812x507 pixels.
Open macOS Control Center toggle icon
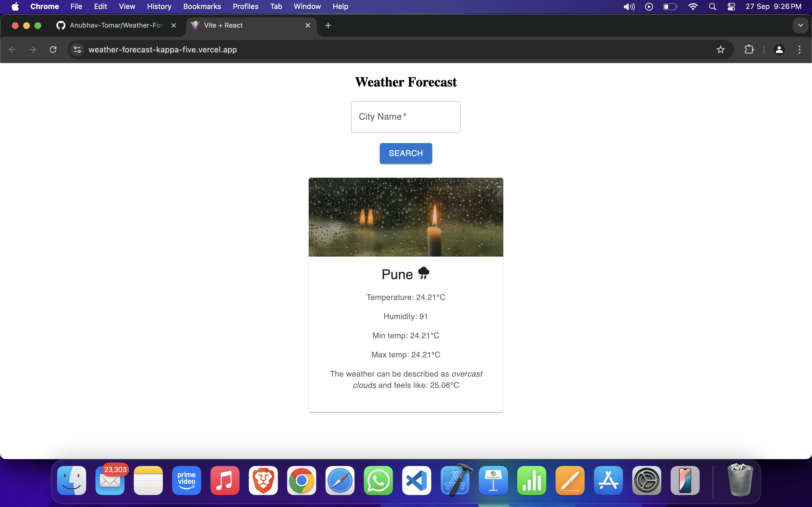[731, 7]
